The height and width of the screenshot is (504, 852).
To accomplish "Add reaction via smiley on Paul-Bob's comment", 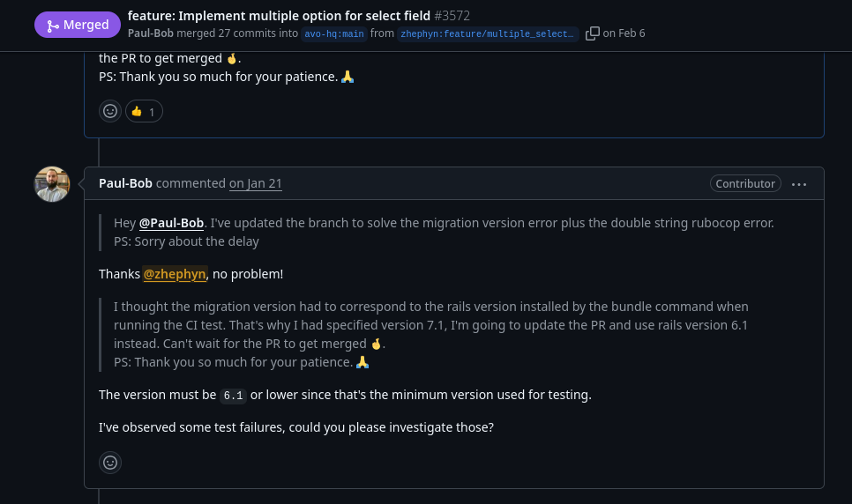I will point(110,463).
